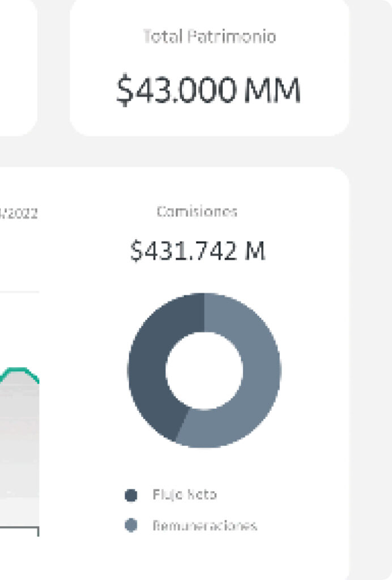
Task: Click the dark Flujo Neto legend dot
Action: [x=131, y=496]
